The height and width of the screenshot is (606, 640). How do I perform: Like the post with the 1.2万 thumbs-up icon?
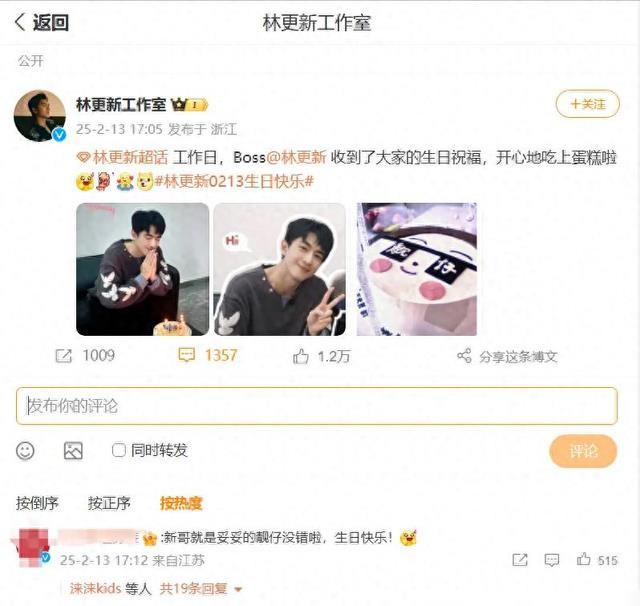[x=300, y=356]
